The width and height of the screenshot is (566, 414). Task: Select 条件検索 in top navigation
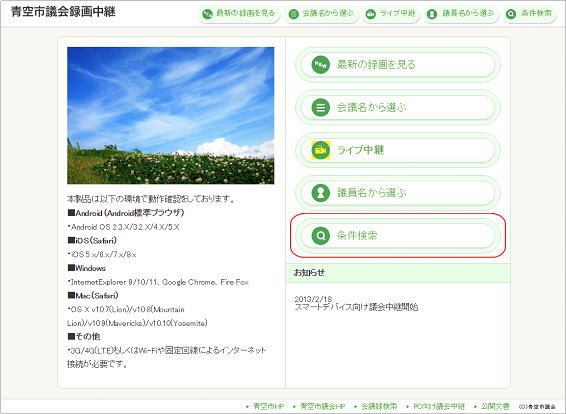click(x=530, y=14)
